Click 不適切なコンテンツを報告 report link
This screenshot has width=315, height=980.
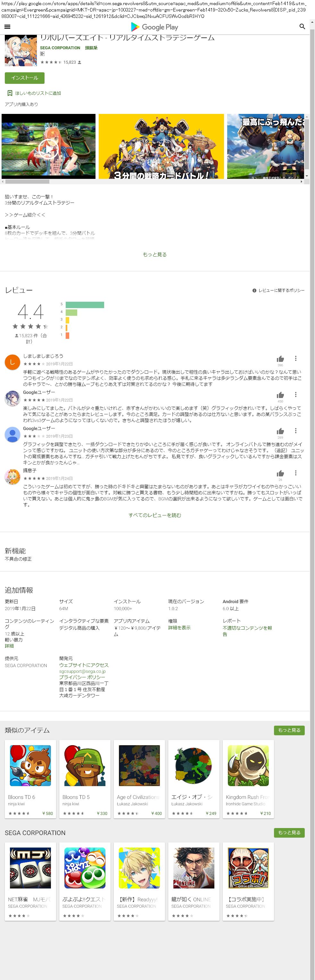pyautogui.click(x=247, y=631)
